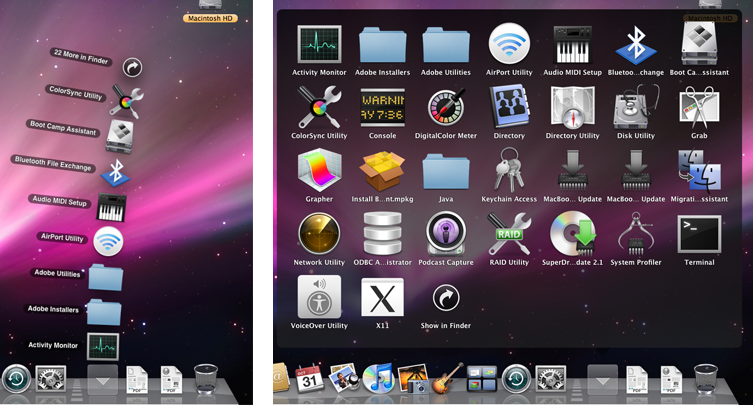This screenshot has width=753, height=405.
Task: Open the Directory app icon
Action: (x=509, y=107)
